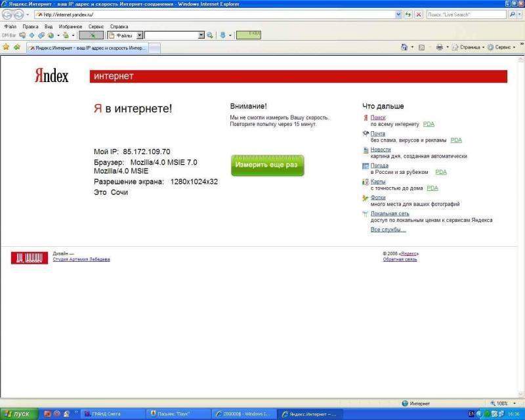Click the green Refresh arrows icon
The image size is (525, 420).
[408, 14]
